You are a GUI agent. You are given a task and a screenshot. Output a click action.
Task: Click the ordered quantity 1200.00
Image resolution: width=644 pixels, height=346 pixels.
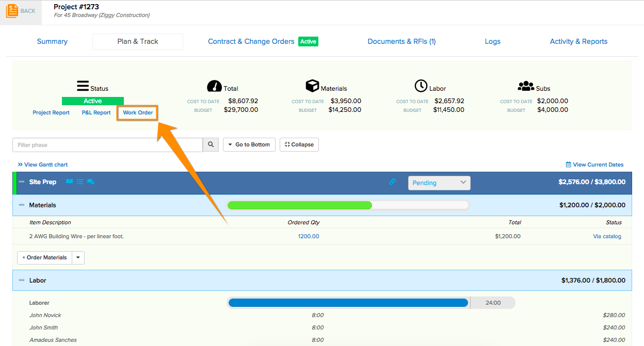tap(309, 236)
